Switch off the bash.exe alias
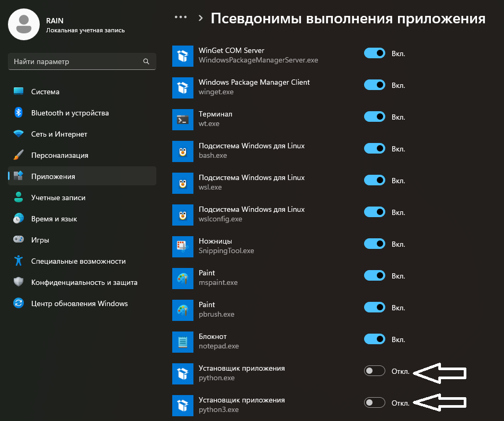 tap(375, 149)
